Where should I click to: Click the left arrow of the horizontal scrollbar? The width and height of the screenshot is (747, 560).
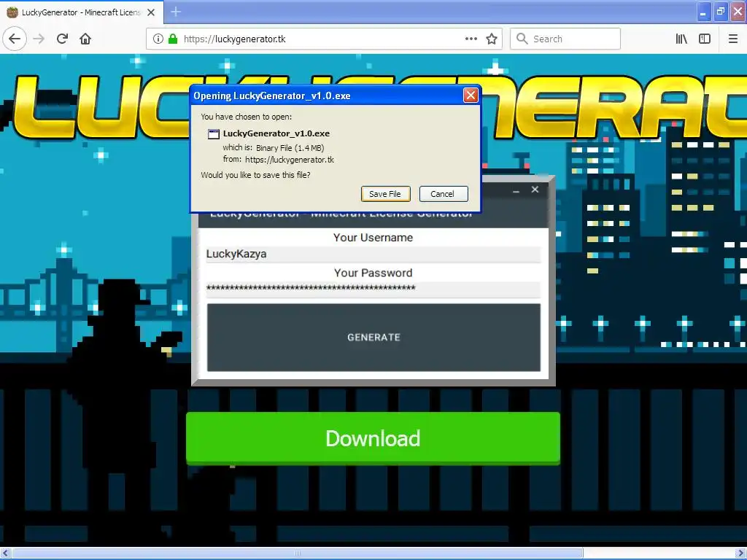pyautogui.click(x=6, y=553)
